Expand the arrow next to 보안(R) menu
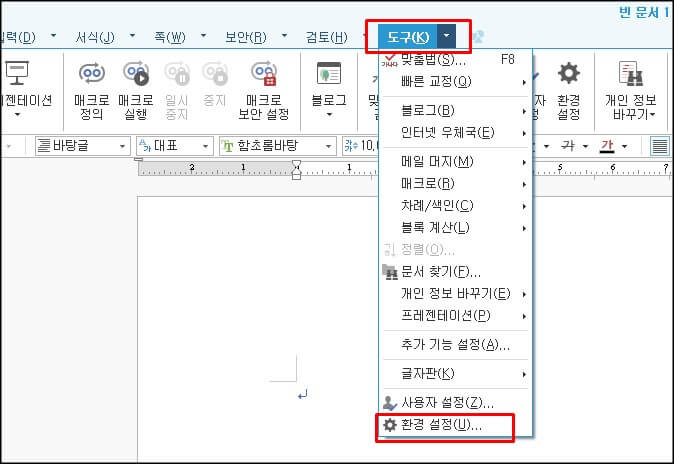 [x=284, y=36]
